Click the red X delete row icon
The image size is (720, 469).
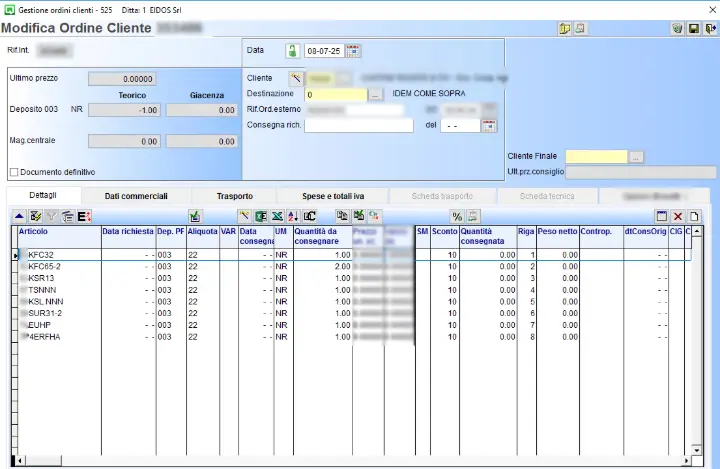pos(678,216)
